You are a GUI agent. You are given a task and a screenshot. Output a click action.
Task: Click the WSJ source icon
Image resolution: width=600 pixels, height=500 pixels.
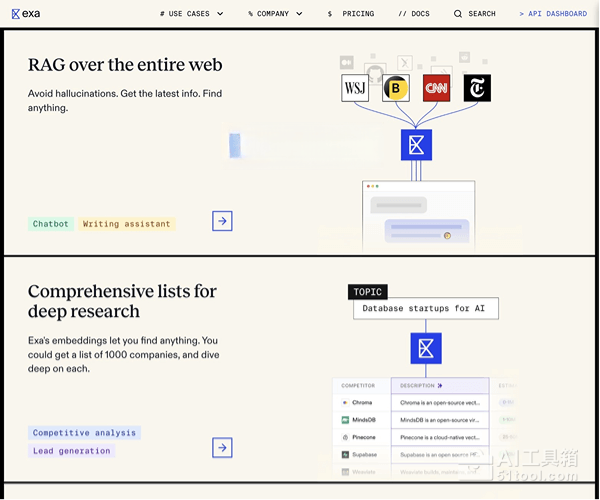tap(355, 88)
